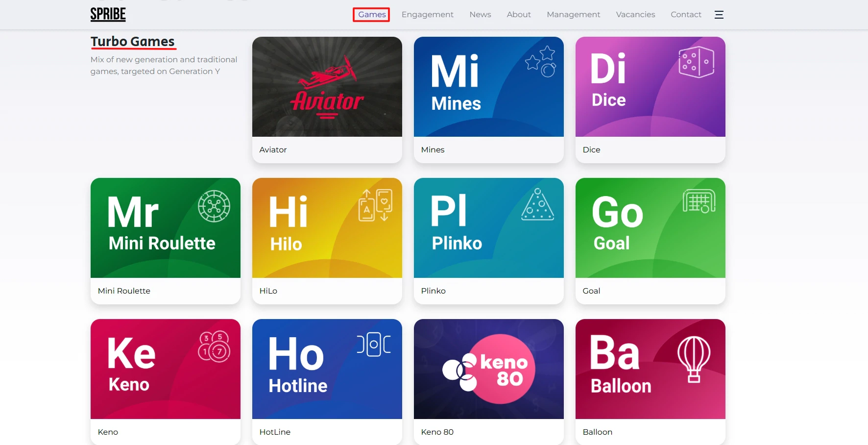Click the 'Mix of new generation' description text

click(164, 65)
